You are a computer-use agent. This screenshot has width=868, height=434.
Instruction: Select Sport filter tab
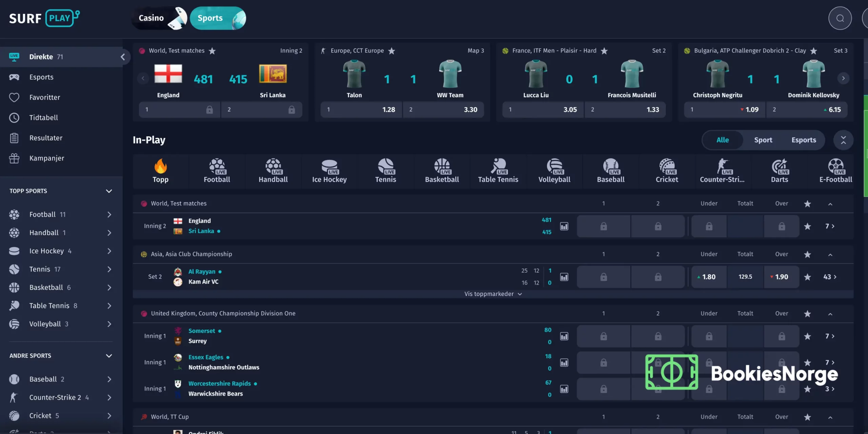point(763,140)
